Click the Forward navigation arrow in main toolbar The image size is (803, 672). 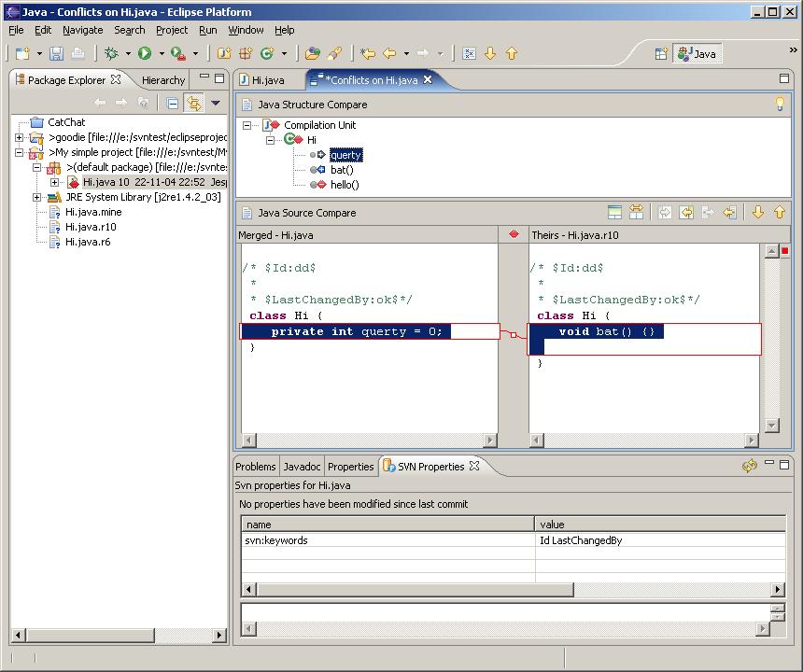tap(422, 53)
